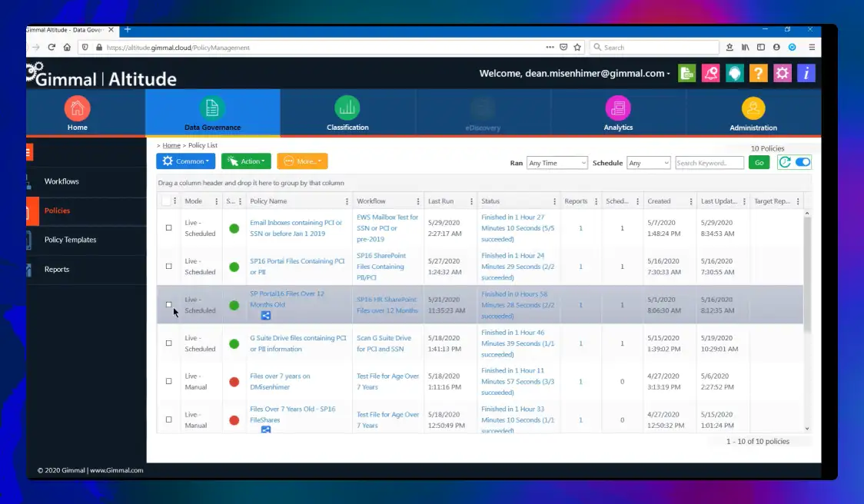Open Reports column options menu
The image size is (864, 504).
point(596,201)
